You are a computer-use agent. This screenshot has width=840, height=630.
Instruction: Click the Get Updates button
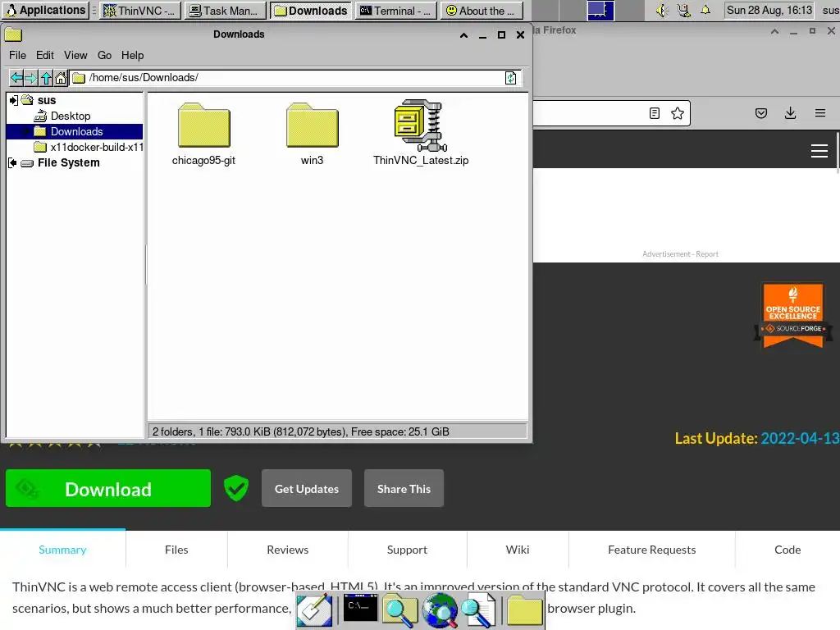(x=307, y=489)
